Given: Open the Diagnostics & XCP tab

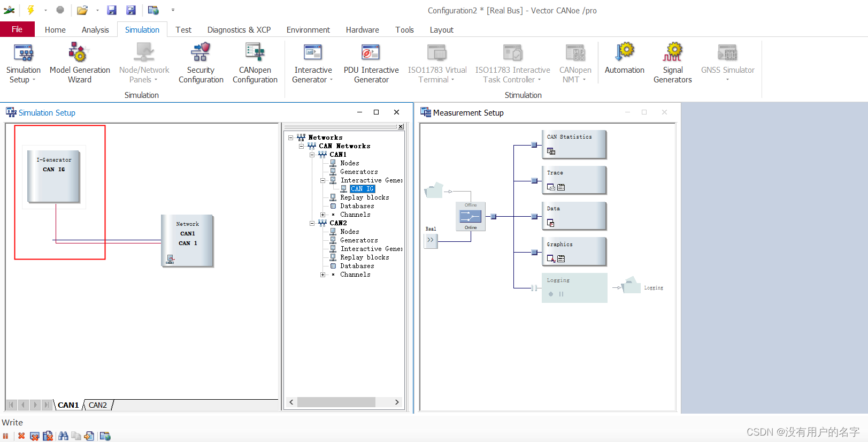Looking at the screenshot, I should [x=239, y=30].
